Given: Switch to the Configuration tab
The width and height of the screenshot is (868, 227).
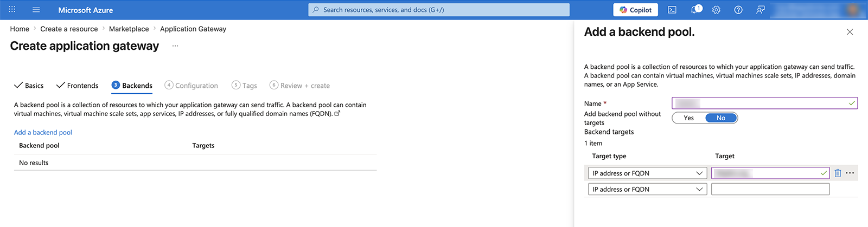Looking at the screenshot, I should coord(192,86).
